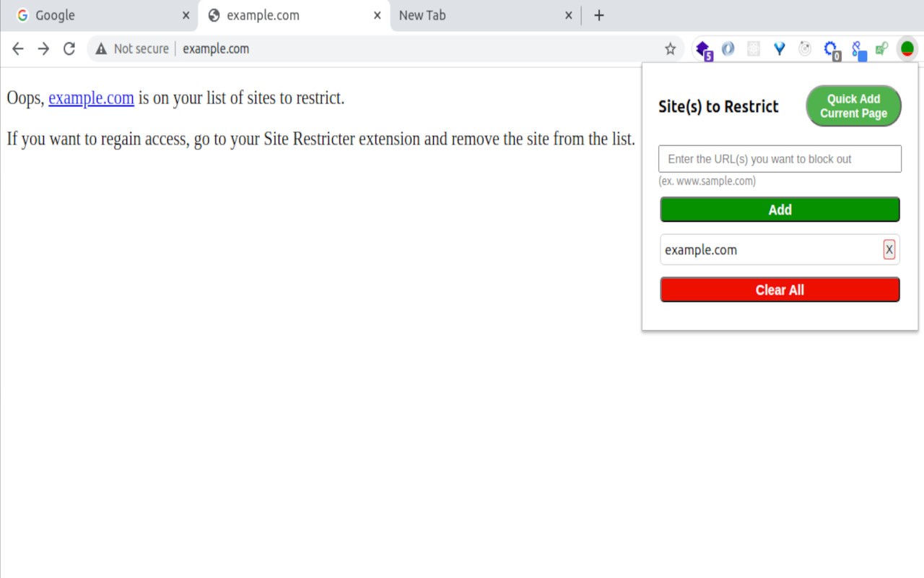Viewport: 924px width, 578px height.
Task: Click the blue swirl extension icon
Action: (x=728, y=48)
